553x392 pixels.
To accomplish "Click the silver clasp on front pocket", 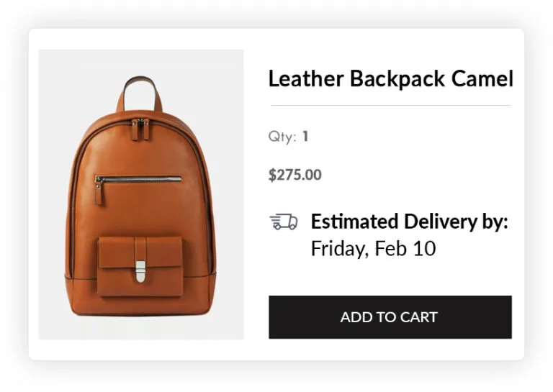I will [140, 270].
